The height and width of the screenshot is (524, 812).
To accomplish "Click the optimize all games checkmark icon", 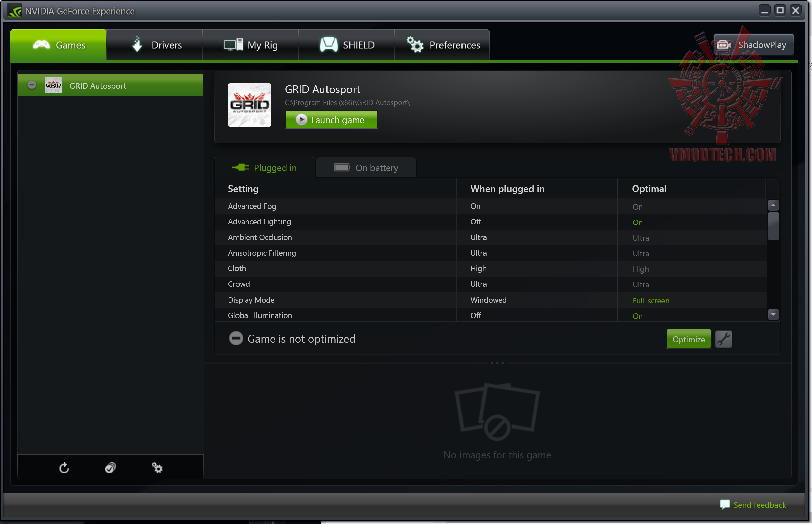I will click(x=111, y=468).
